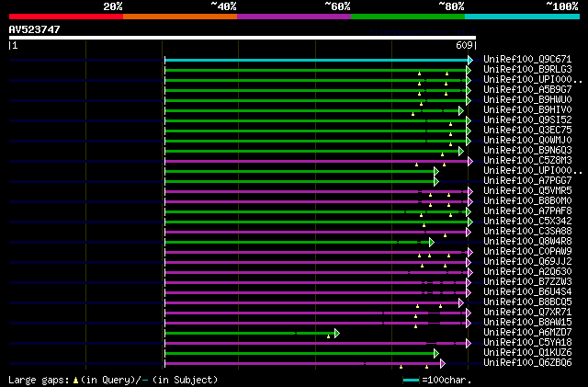This screenshot has width=588, height=387.
Task: Click the purple arrowhead ending the Q6ZBQ6 alignment
Action: pyautogui.click(x=443, y=363)
